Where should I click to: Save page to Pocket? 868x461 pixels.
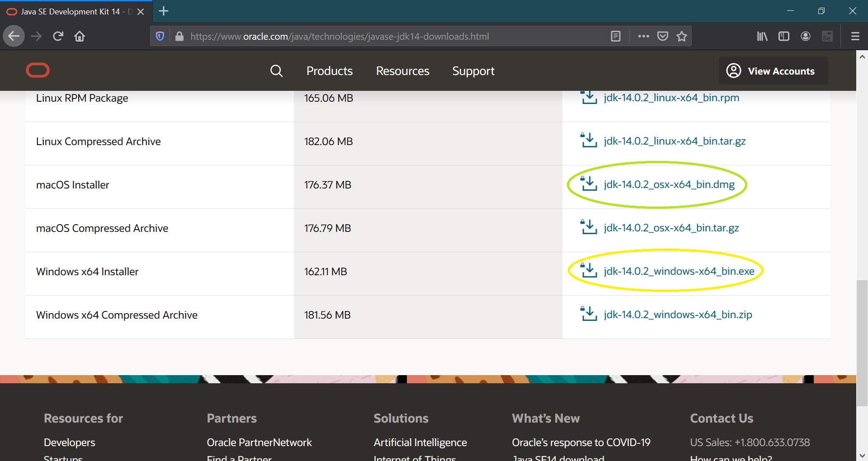click(663, 36)
